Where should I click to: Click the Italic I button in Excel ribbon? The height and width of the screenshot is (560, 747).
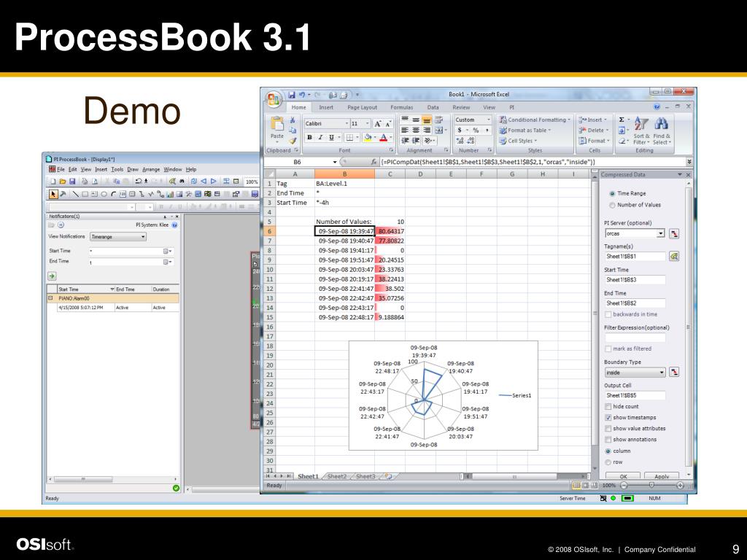[320, 138]
